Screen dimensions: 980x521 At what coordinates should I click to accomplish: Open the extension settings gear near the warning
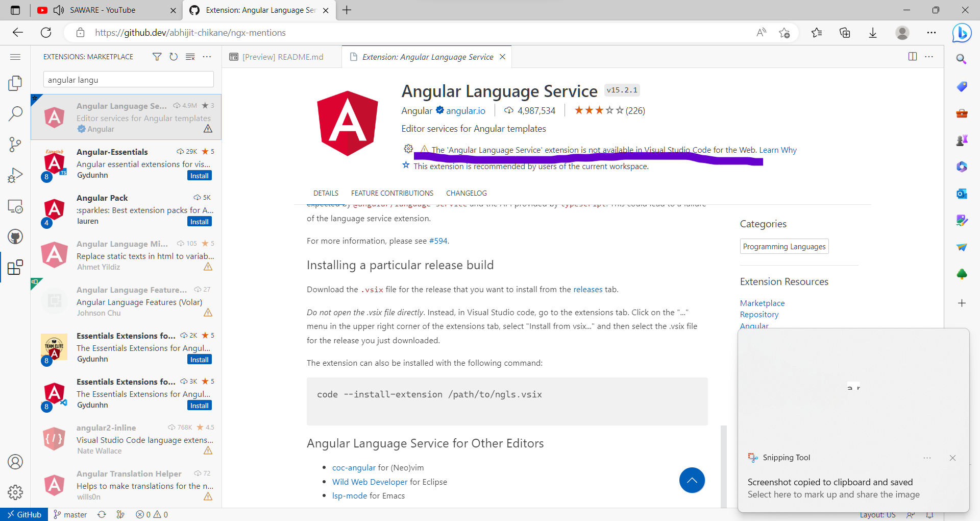pyautogui.click(x=407, y=149)
